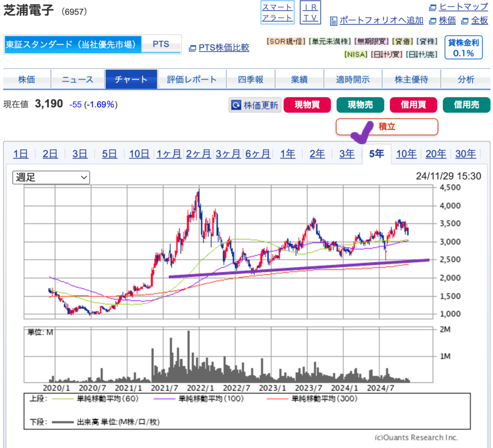This screenshot has height=448, width=493.
Task: Select the 東証スタンダード market tab
Action: [73, 44]
